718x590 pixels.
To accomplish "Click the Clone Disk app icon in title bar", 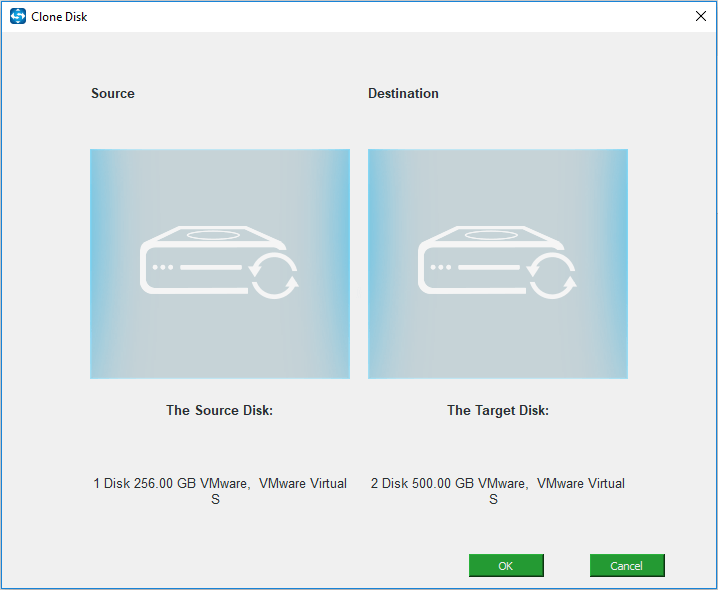I will point(17,17).
